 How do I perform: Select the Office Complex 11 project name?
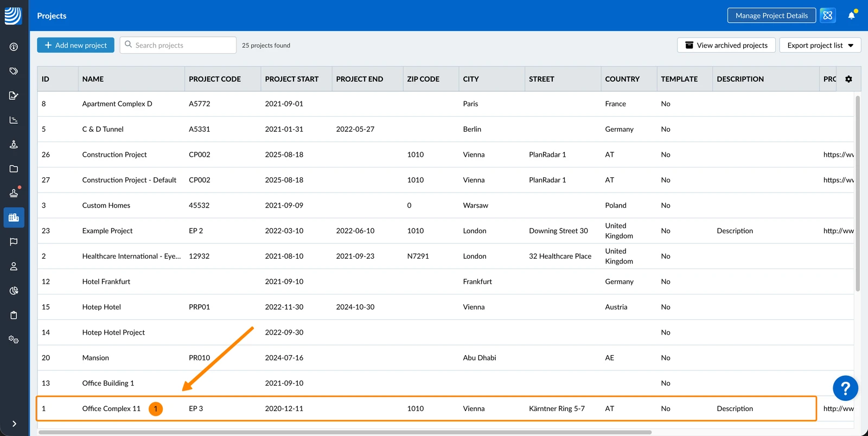click(x=111, y=409)
